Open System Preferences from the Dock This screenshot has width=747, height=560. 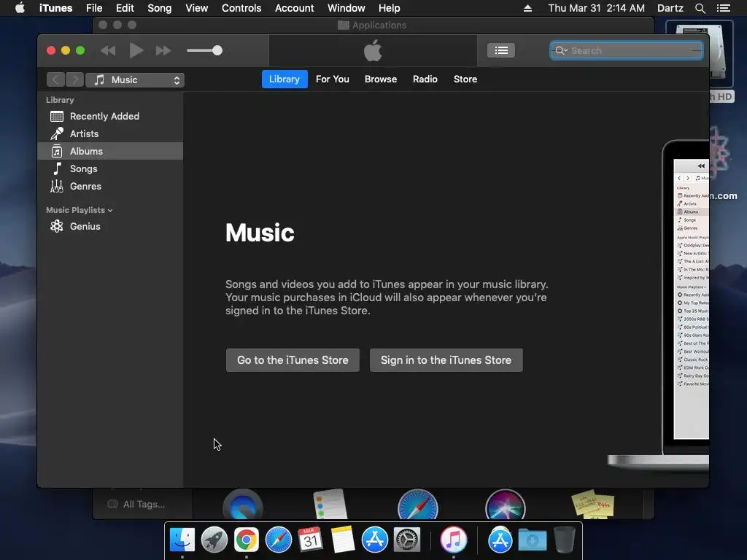pos(407,540)
